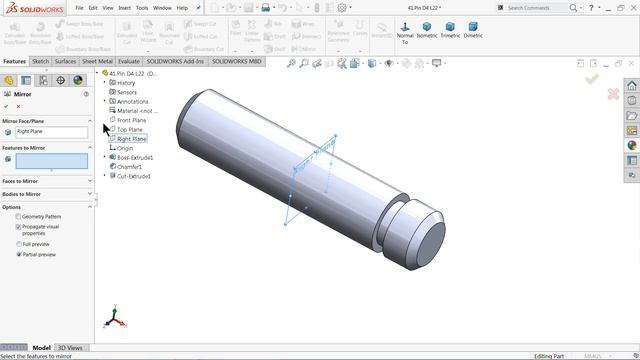The width and height of the screenshot is (640, 360).
Task: Open the DimXpertManager tab icon
Action: tap(60, 80)
